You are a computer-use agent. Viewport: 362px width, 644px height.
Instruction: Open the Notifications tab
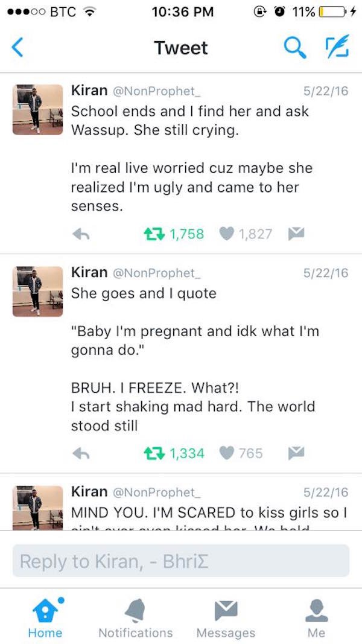click(x=135, y=617)
